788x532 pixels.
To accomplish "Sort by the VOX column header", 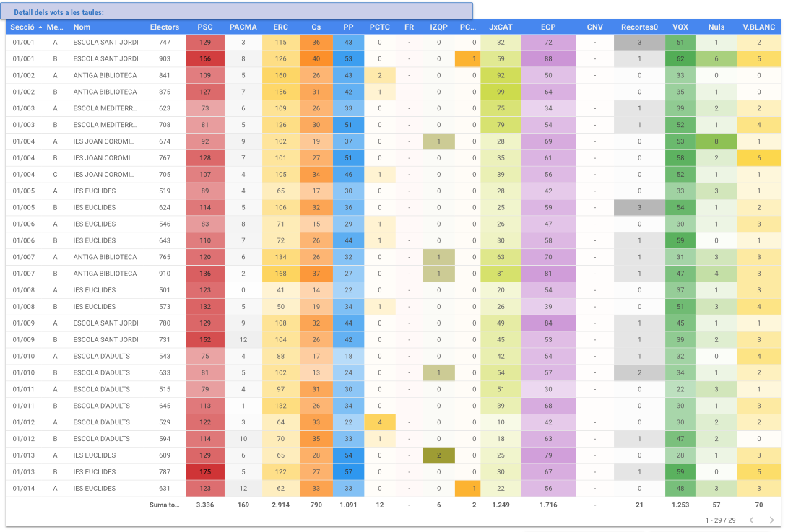I will 680,27.
